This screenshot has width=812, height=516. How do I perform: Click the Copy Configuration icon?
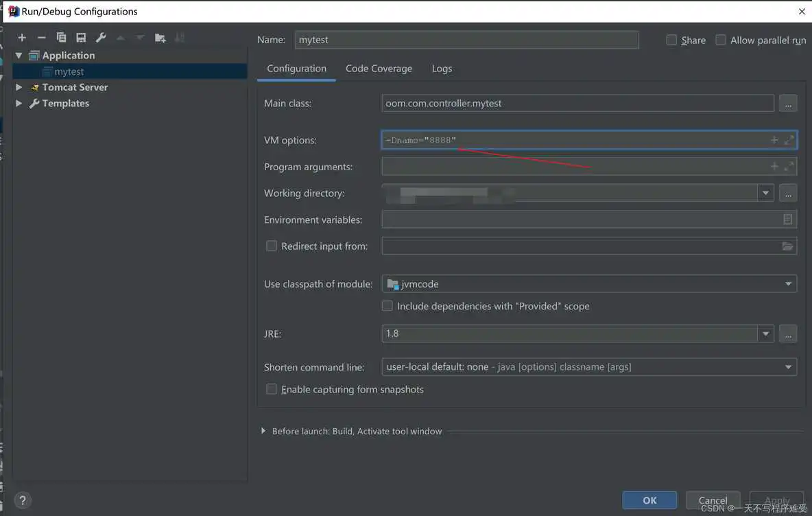[x=62, y=38]
